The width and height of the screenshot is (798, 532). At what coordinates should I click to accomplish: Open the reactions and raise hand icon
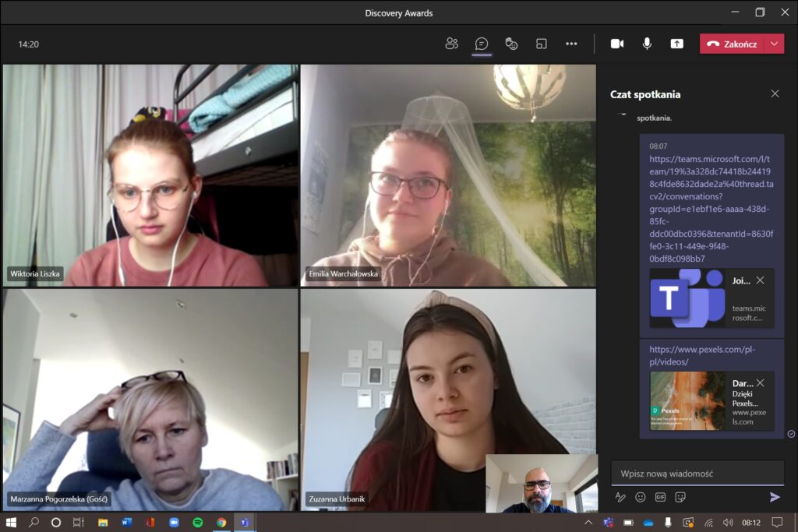[511, 44]
